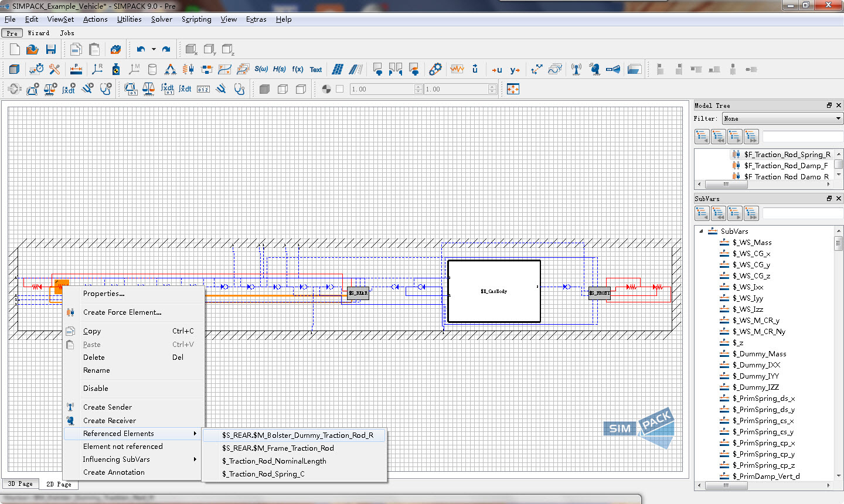The image size is (844, 504).
Task: Open the Extras menu
Action: [256, 19]
